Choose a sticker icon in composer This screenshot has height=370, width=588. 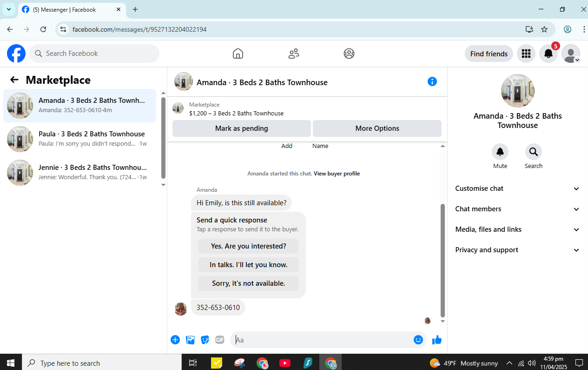pos(205,340)
